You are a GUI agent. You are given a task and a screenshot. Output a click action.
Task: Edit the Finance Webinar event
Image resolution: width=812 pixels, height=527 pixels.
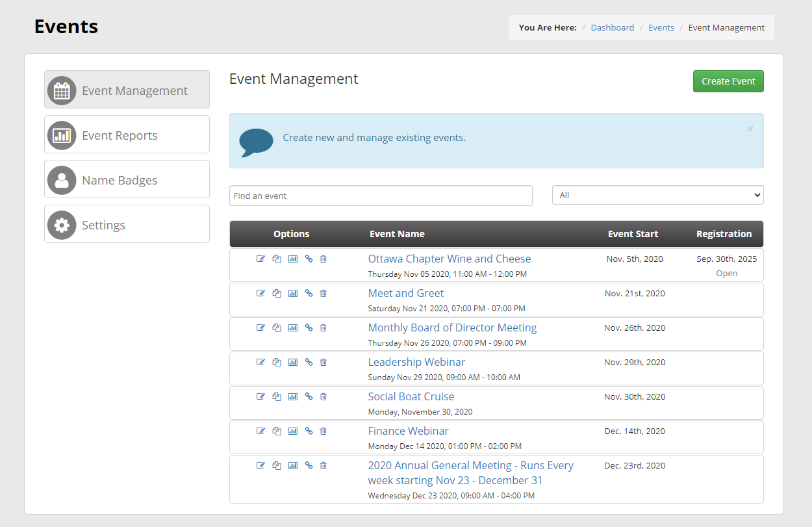pos(260,431)
